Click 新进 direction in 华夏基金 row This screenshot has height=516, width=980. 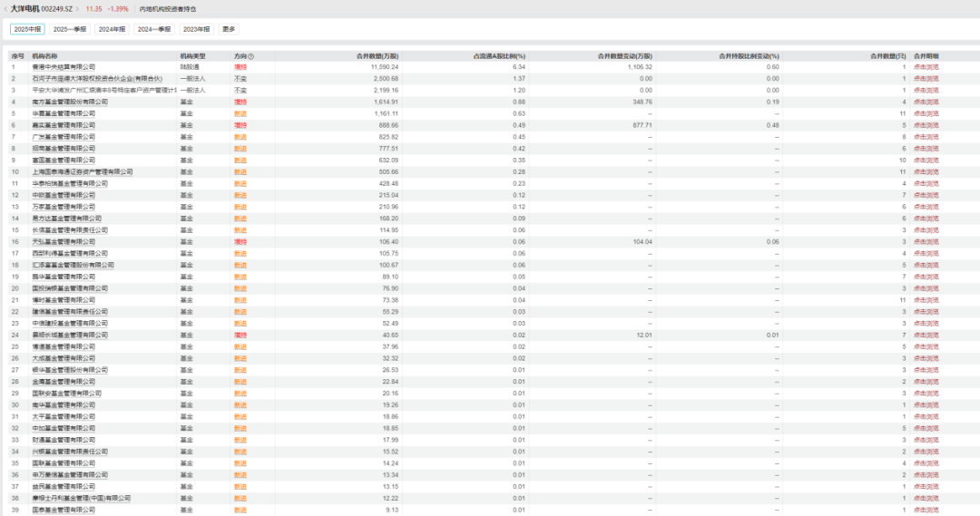[x=240, y=113]
